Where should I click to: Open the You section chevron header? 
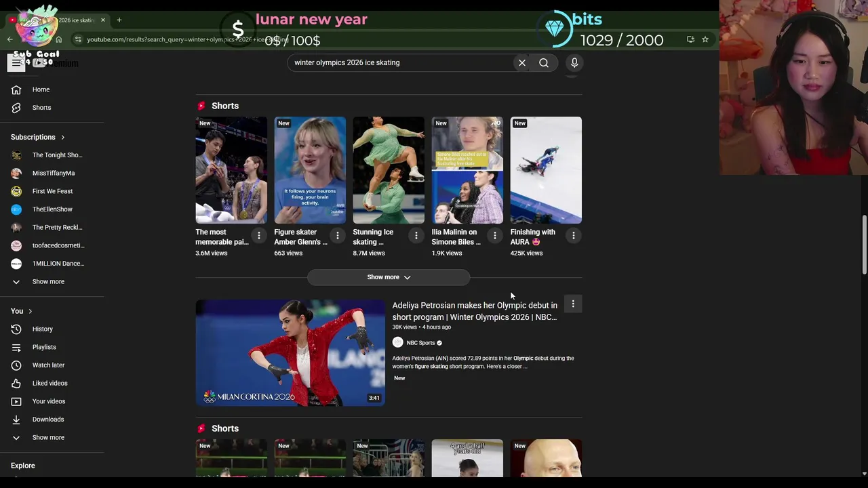tap(22, 311)
